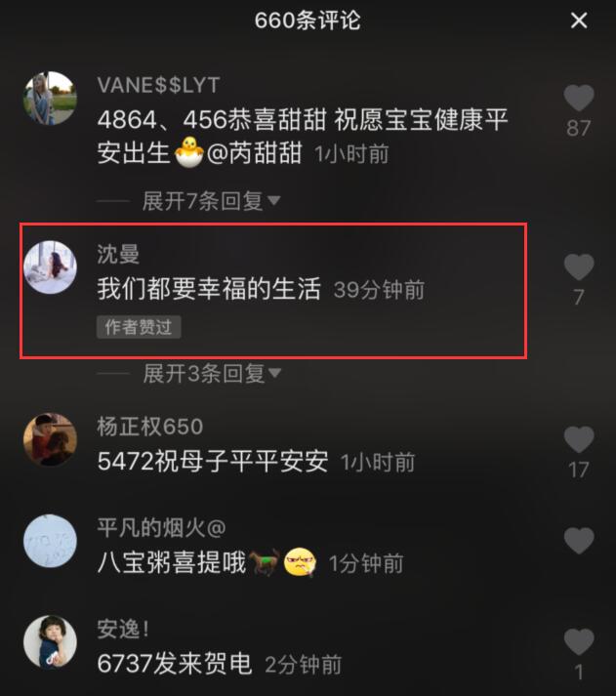Open 安逸! user's avatar
Viewport: 616px width, 696px height.
50,642
